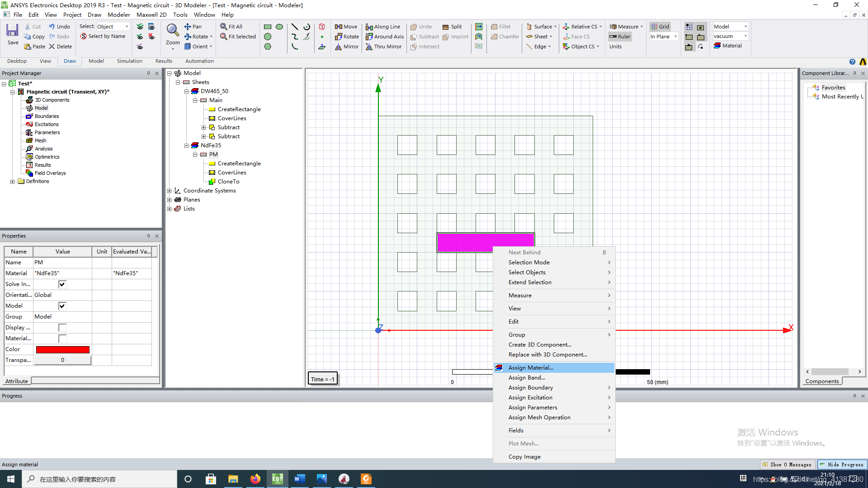Collapse the DW465_50 tree node
Viewport: 868px width, 488px height.
tap(186, 91)
